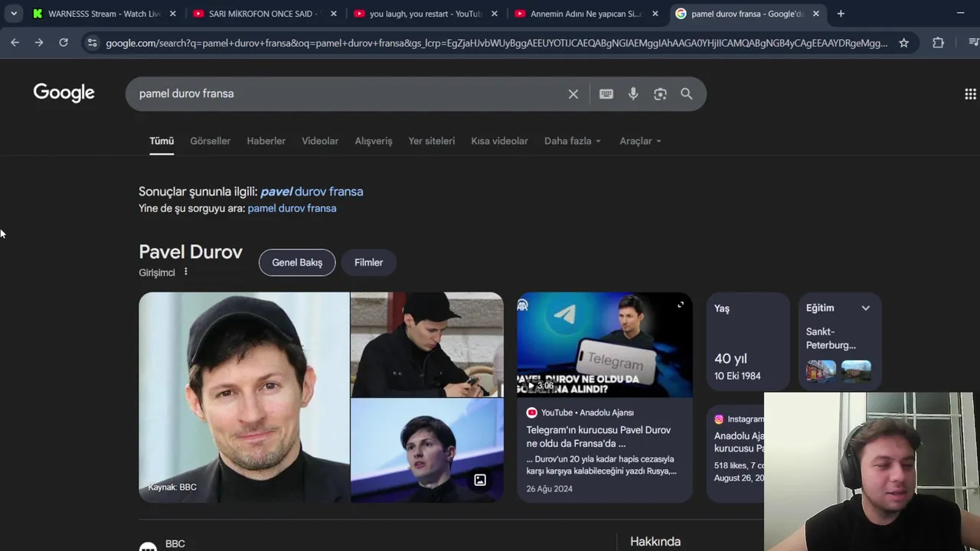This screenshot has width=980, height=551.
Task: Go forward in browser history
Action: tap(39, 43)
